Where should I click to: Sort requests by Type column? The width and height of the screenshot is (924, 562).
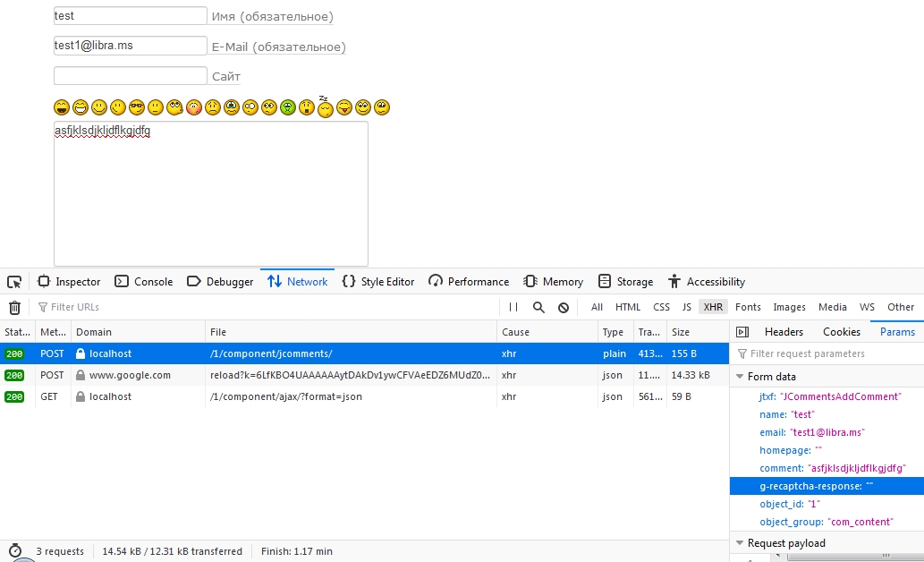[x=615, y=332]
